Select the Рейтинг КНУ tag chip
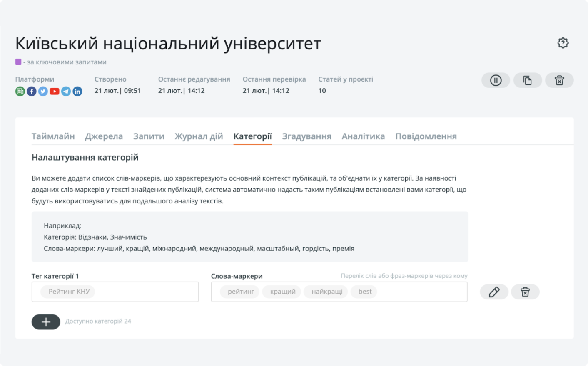The height and width of the screenshot is (366, 588). coord(68,292)
